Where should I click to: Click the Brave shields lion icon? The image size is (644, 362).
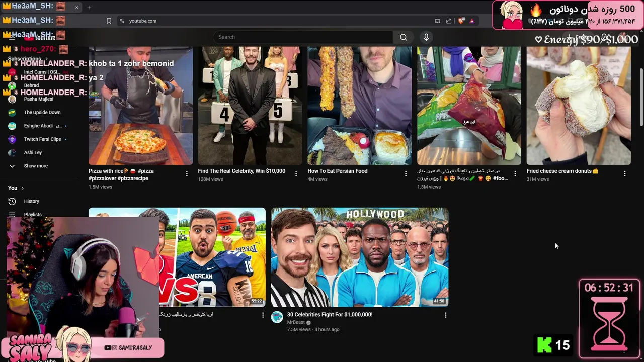pos(460,21)
